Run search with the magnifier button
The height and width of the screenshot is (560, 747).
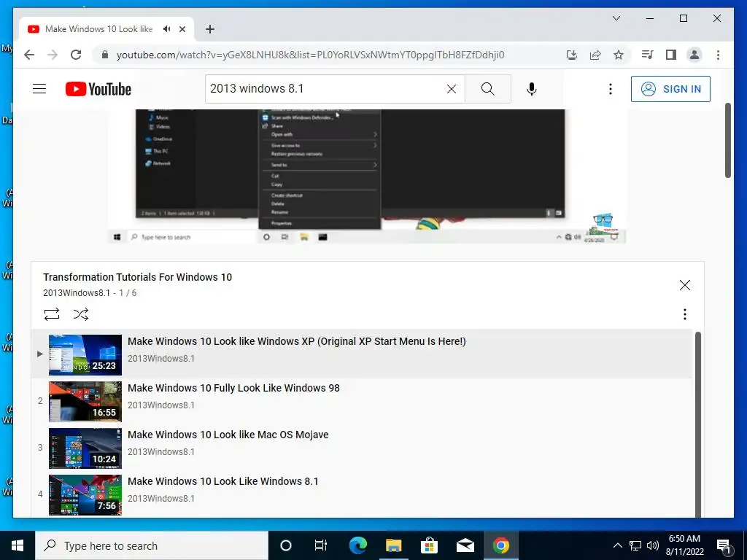487,89
